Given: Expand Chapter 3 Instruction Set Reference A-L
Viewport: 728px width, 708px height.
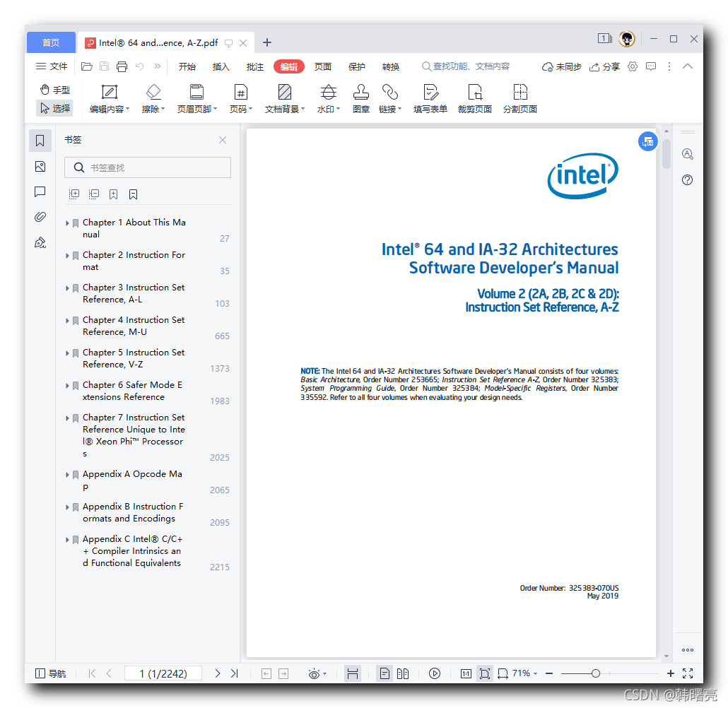Looking at the screenshot, I should pos(67,288).
